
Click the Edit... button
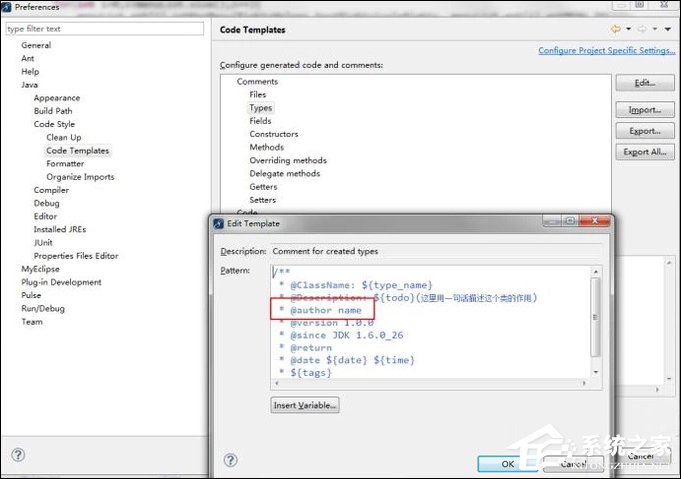click(x=645, y=83)
